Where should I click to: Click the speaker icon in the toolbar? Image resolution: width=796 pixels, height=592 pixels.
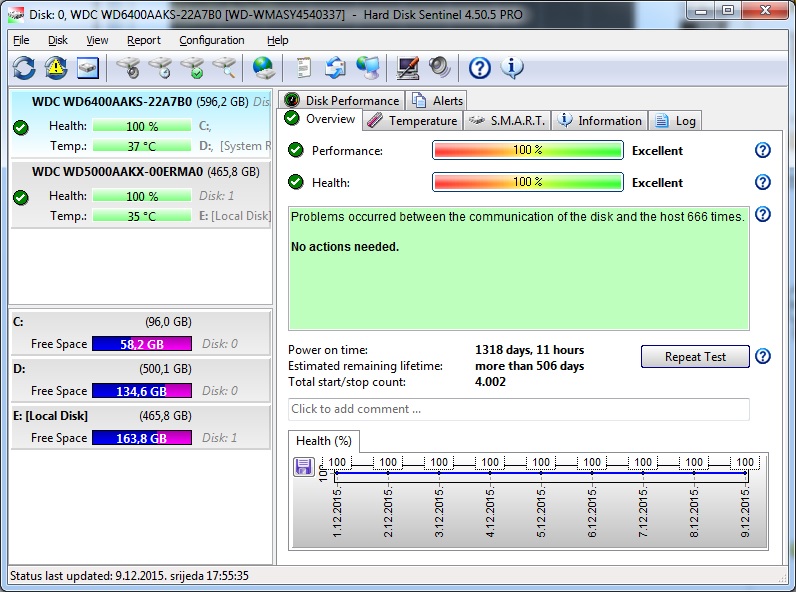(440, 68)
